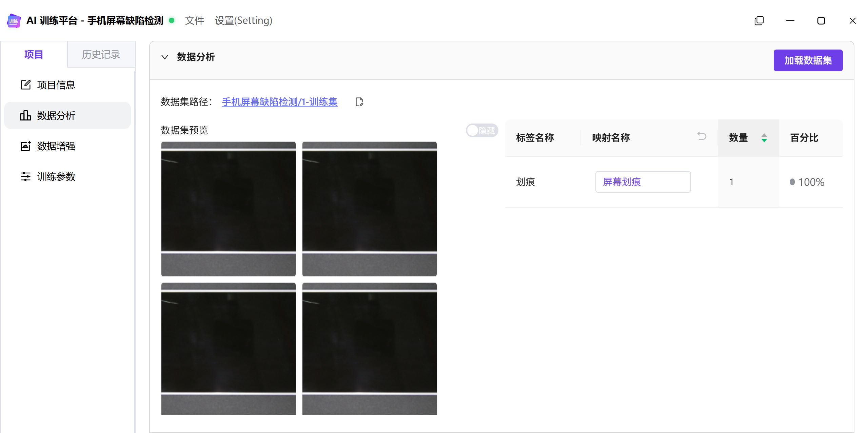Screen dimensions: 868x433
Task: Click the AI training platform logo icon
Action: coord(14,21)
